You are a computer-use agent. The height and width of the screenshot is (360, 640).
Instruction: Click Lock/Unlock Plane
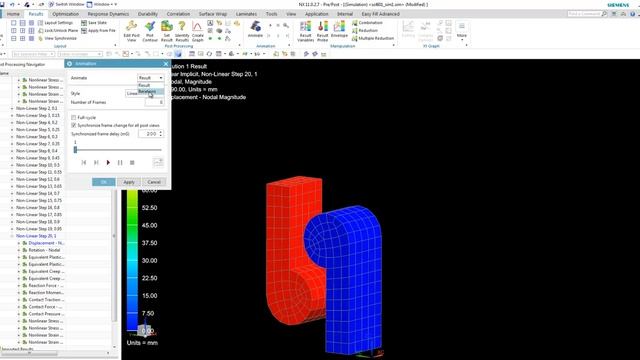[x=58, y=31]
